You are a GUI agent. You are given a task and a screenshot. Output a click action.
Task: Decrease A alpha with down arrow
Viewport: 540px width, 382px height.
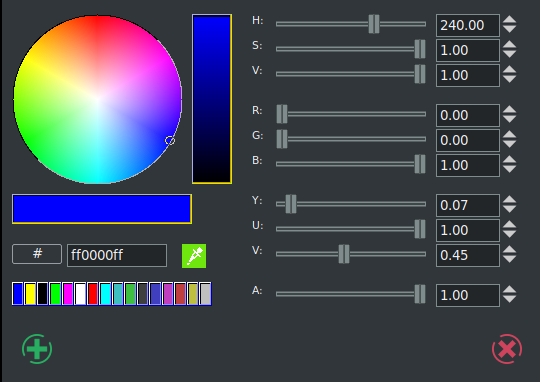pyautogui.click(x=509, y=299)
